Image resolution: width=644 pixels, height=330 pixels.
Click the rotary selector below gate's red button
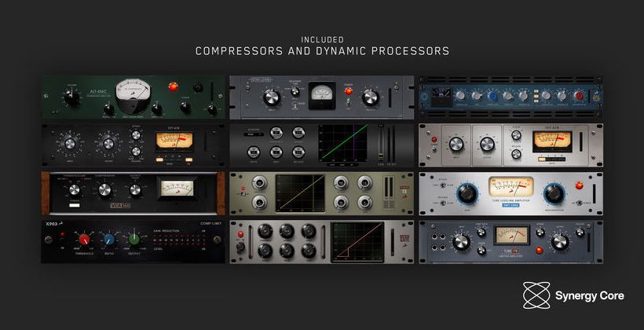(x=240, y=247)
